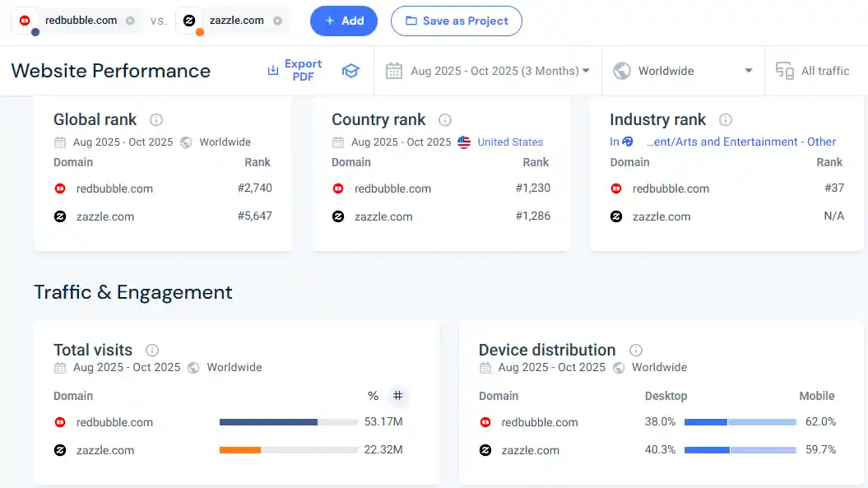Click zazzle.com device distribution bar
The width and height of the screenshot is (868, 488).
coord(740,450)
